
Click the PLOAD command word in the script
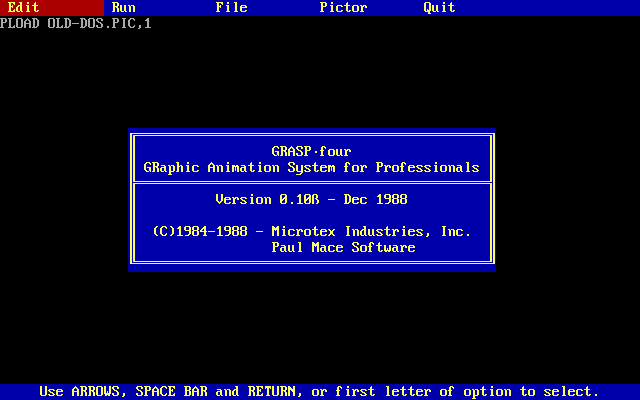pos(20,23)
